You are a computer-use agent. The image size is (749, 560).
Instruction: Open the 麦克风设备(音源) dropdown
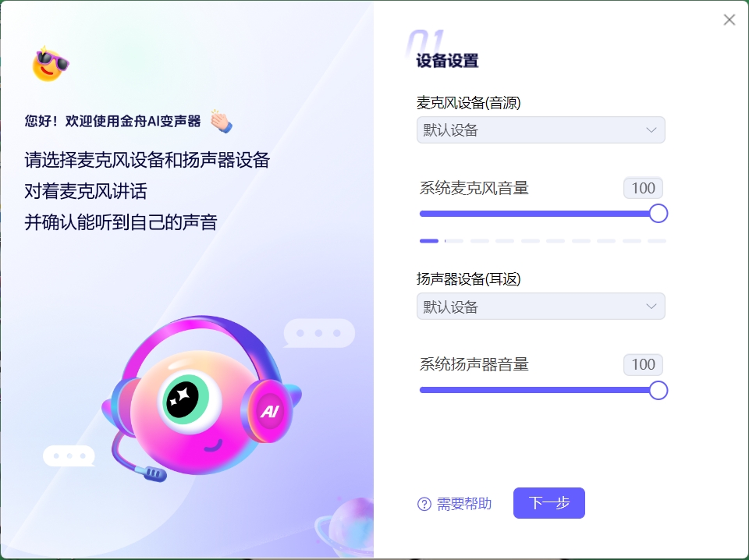click(541, 129)
